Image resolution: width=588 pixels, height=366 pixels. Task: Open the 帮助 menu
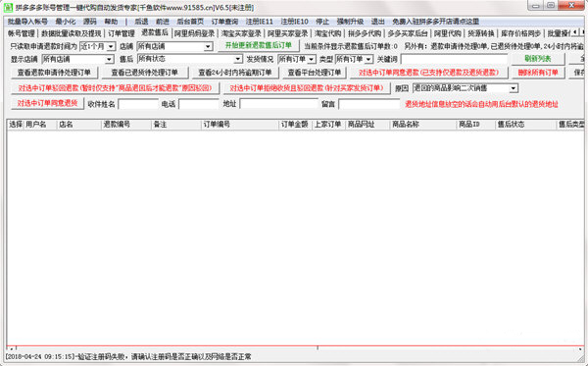click(x=111, y=22)
